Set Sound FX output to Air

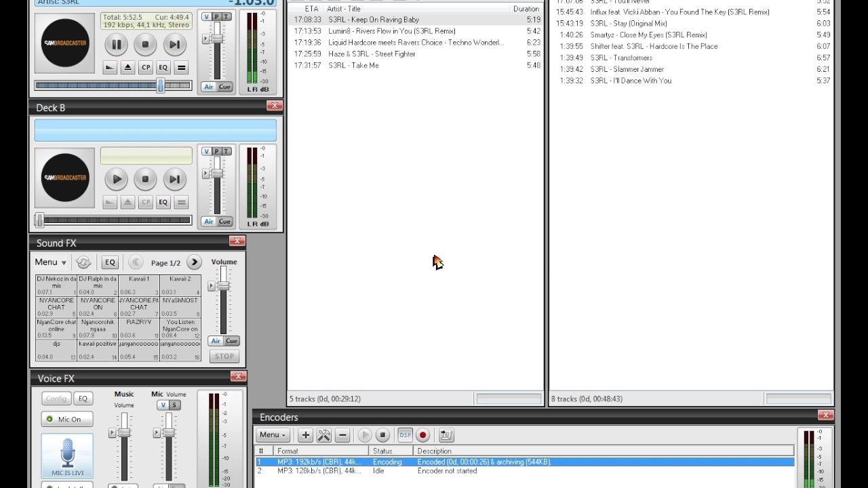pos(216,341)
